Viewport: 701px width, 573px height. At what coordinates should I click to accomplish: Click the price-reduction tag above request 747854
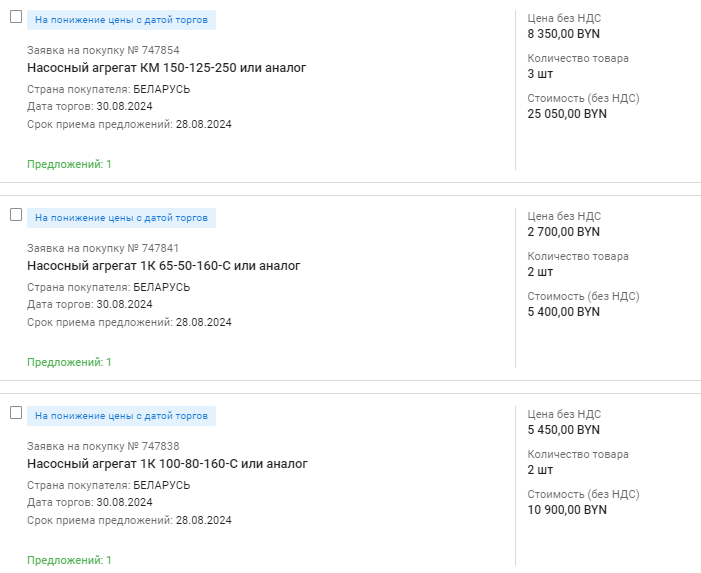tap(121, 19)
